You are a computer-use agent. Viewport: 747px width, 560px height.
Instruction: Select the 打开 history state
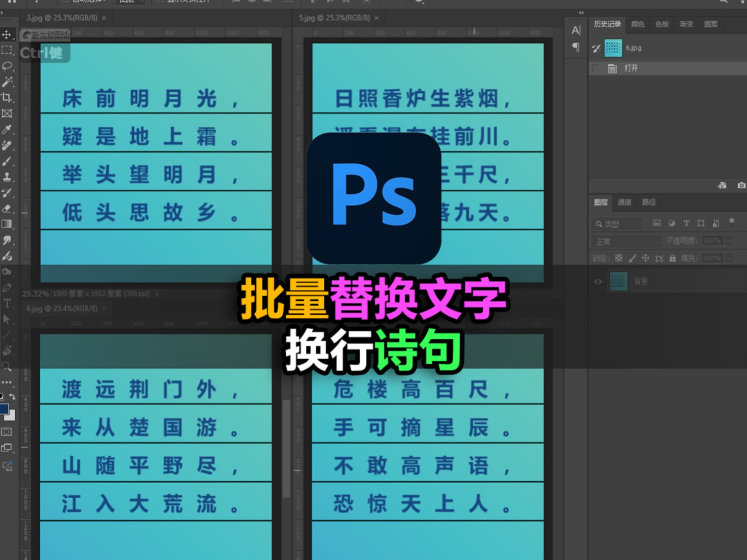point(668,68)
